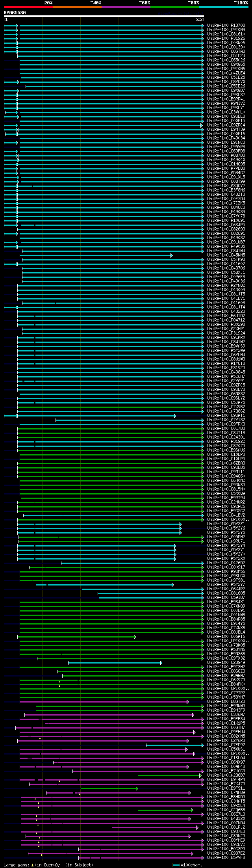
Task: Click the query name BP065580
Action: (15, 13)
